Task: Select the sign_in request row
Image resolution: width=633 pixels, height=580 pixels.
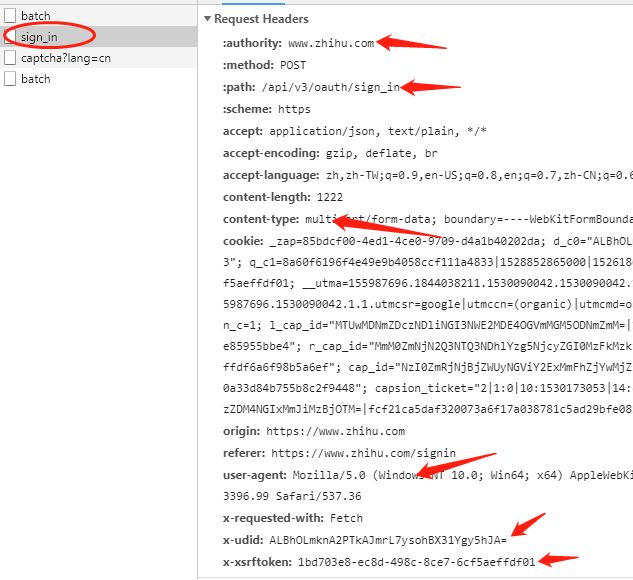Action: [99, 37]
